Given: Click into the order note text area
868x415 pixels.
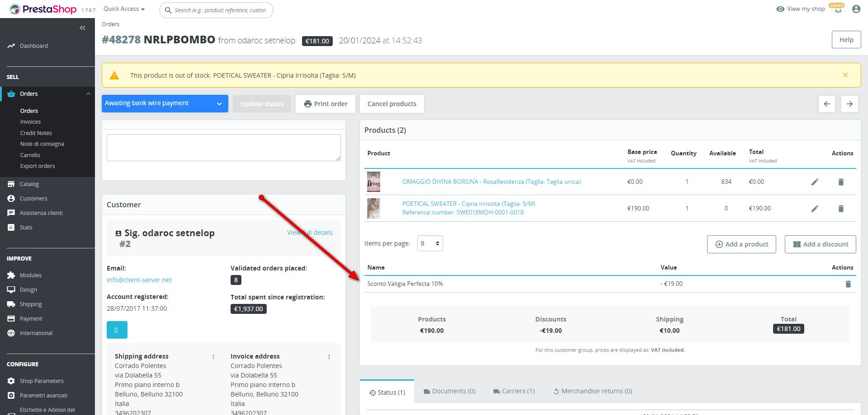Looking at the screenshot, I should click(x=224, y=148).
